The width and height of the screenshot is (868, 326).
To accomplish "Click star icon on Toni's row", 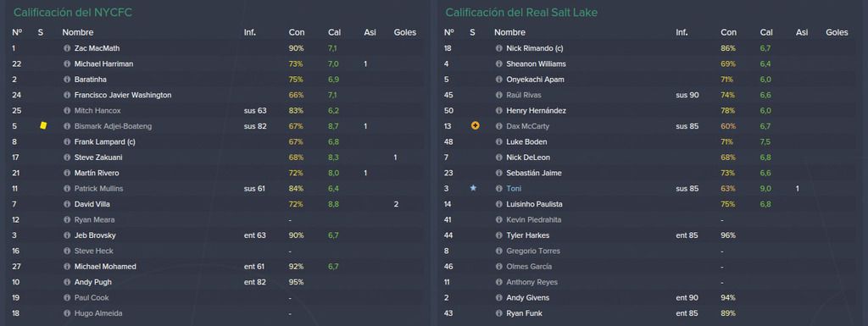I will 473,189.
